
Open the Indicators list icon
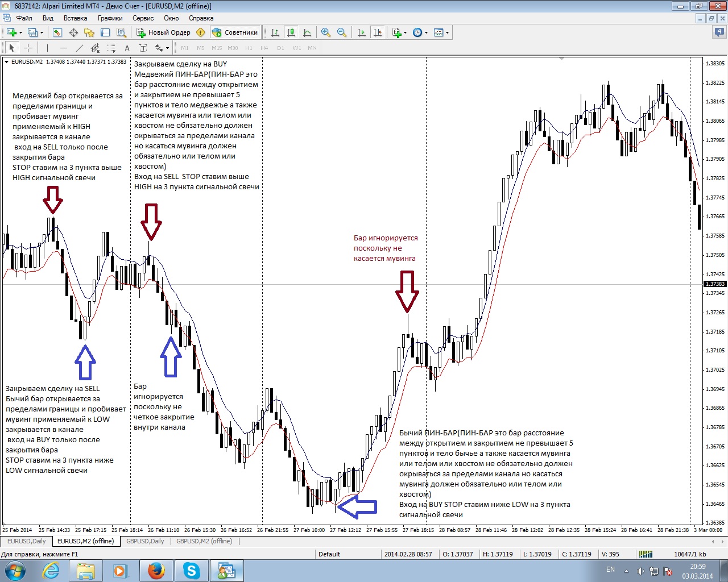click(x=397, y=32)
